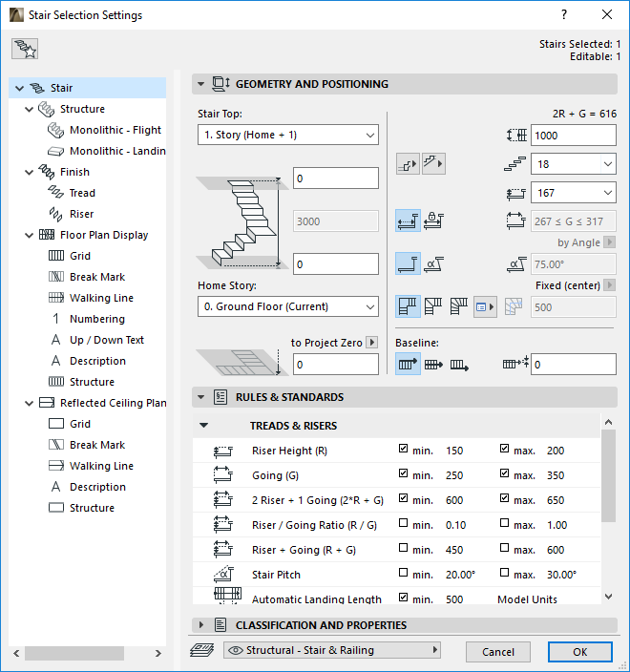Toggle Riser Height min checkbox
The width and height of the screenshot is (630, 672).
point(403,449)
